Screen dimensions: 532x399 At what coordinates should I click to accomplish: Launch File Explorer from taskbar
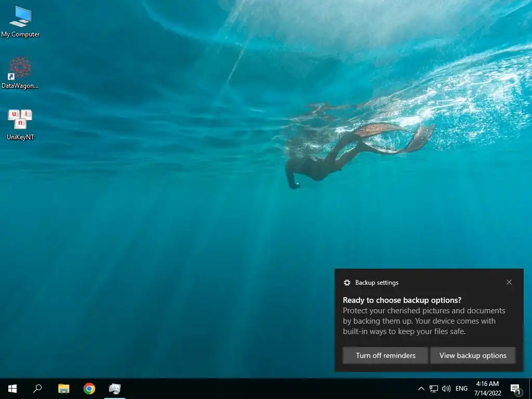coord(63,389)
